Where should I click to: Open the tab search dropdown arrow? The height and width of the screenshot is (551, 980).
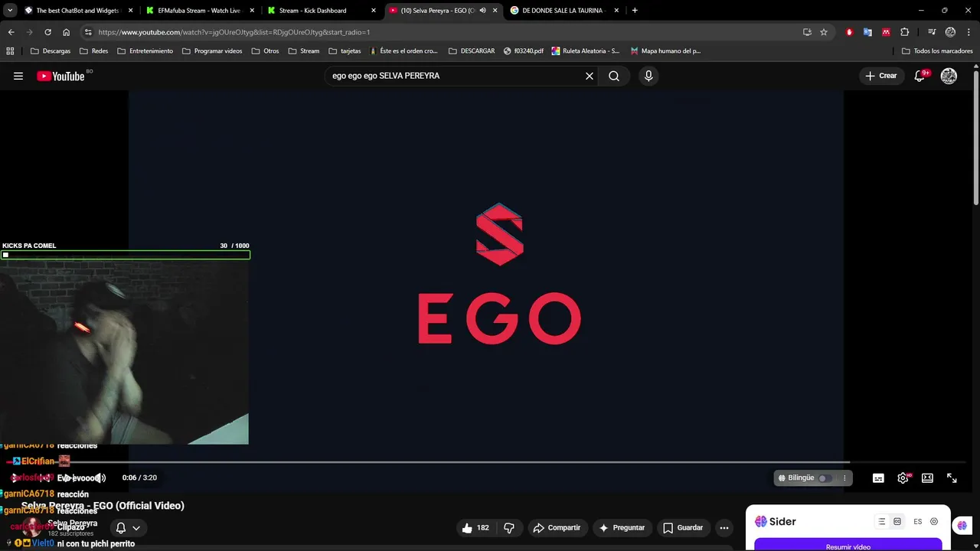pyautogui.click(x=9, y=11)
